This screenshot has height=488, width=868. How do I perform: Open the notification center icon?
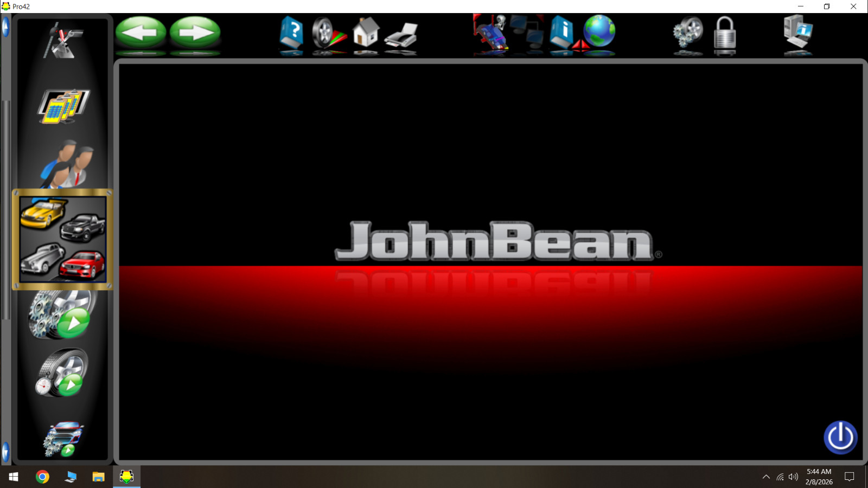[x=850, y=477]
